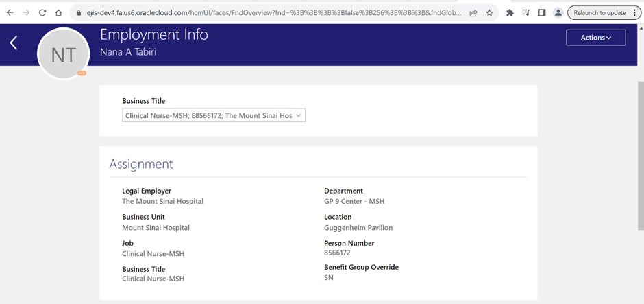Click the Benefit Group Override label
Screen dimensions: 644x304
pos(362,267)
